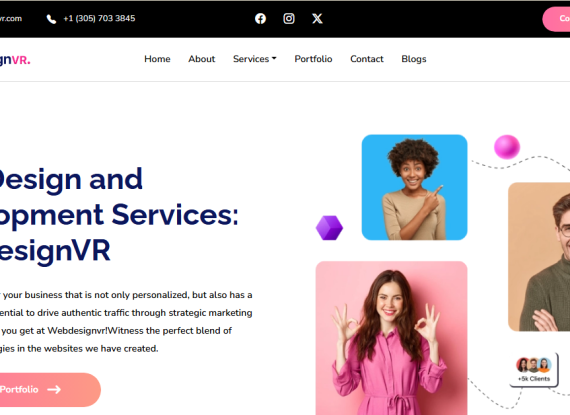
Task: Click the woman in pink dress photo
Action: pyautogui.click(x=392, y=338)
